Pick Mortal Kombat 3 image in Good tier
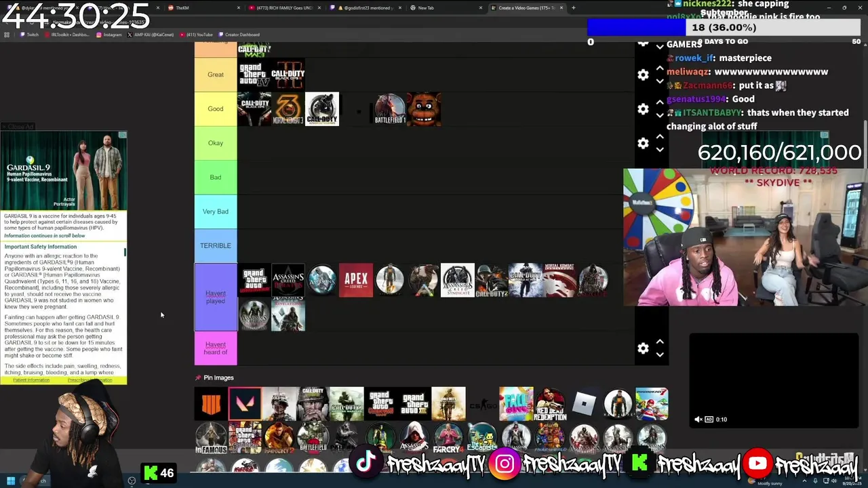 click(288, 109)
